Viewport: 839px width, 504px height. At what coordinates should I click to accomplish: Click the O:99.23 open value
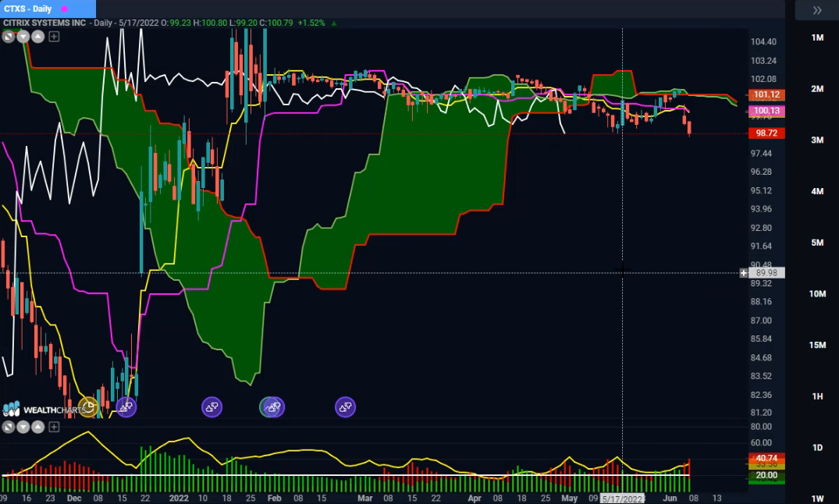coord(176,23)
